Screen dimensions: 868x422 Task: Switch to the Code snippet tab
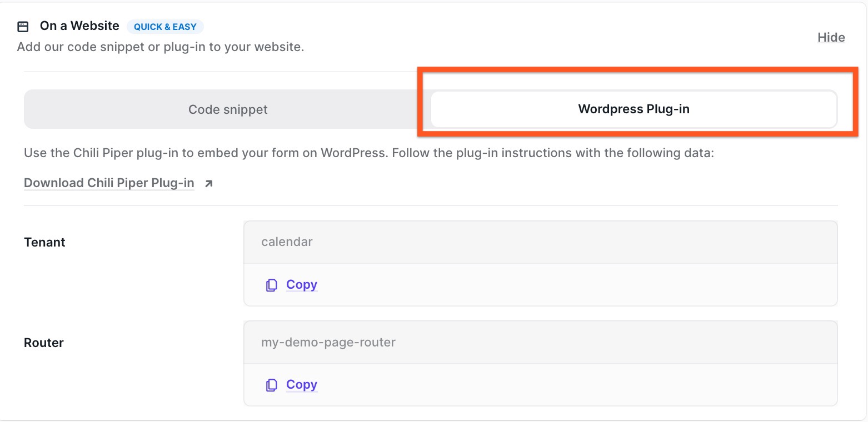(x=228, y=109)
